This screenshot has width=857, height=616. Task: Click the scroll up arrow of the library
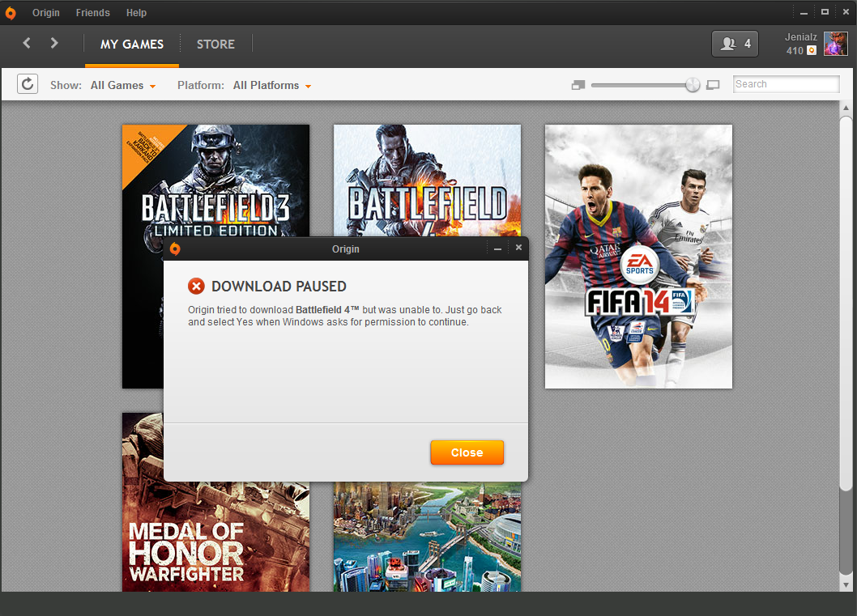point(846,108)
